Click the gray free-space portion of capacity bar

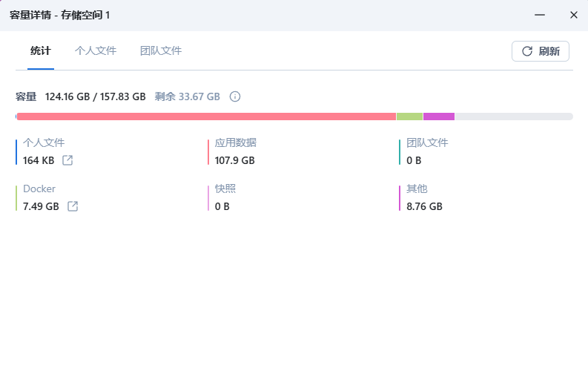click(x=513, y=117)
